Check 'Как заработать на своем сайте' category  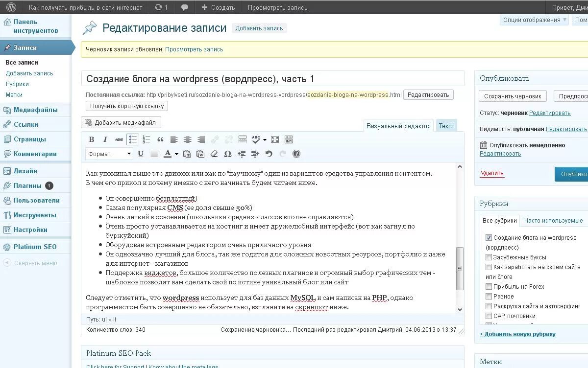489,267
